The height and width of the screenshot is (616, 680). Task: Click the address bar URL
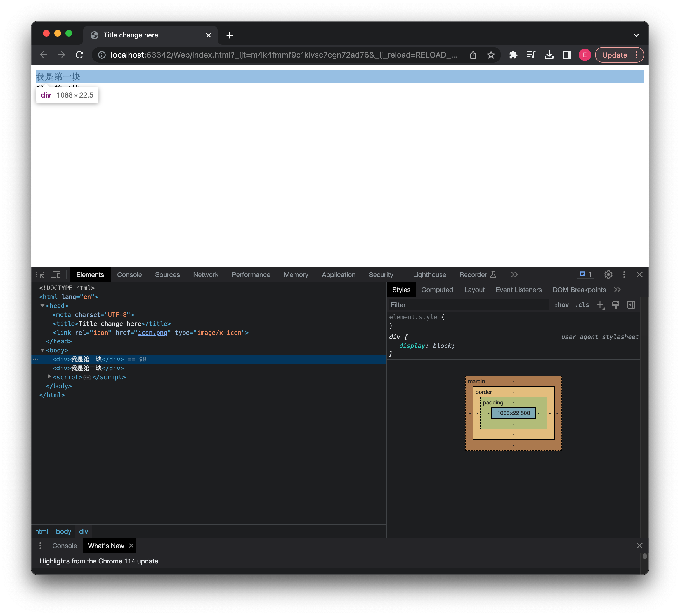click(284, 55)
